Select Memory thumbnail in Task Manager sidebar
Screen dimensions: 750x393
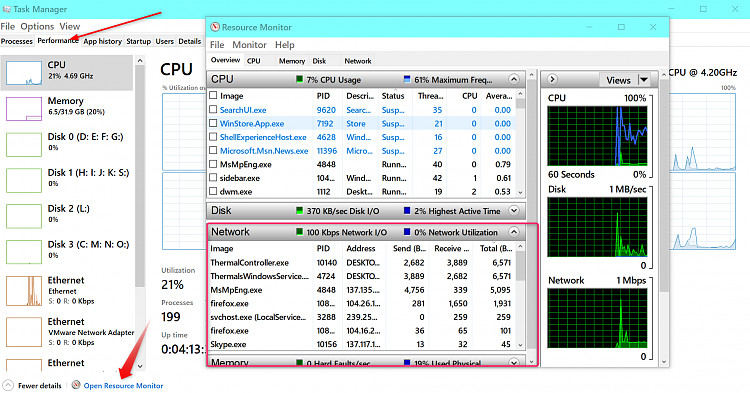(24, 109)
